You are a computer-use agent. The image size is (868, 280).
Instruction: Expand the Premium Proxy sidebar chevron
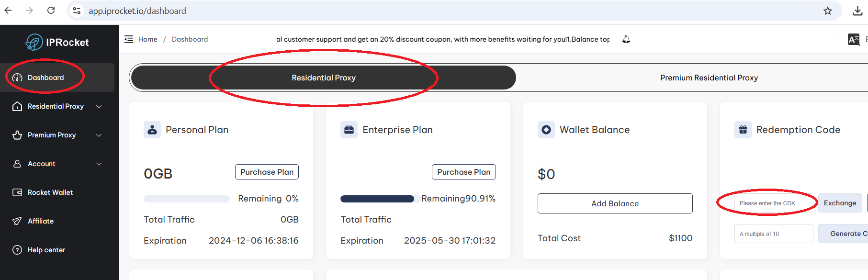[x=99, y=135]
